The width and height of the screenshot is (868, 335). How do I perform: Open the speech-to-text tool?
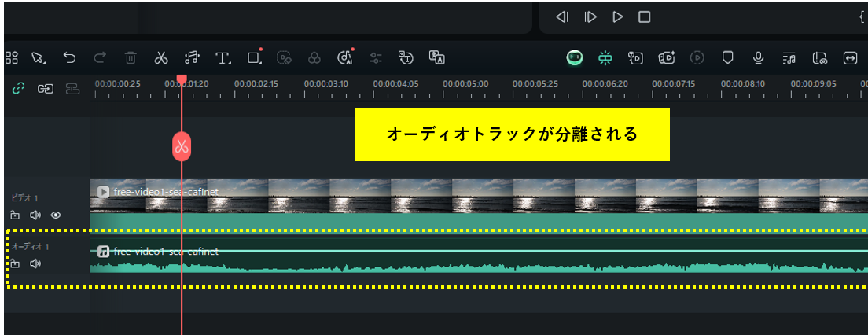(x=406, y=57)
